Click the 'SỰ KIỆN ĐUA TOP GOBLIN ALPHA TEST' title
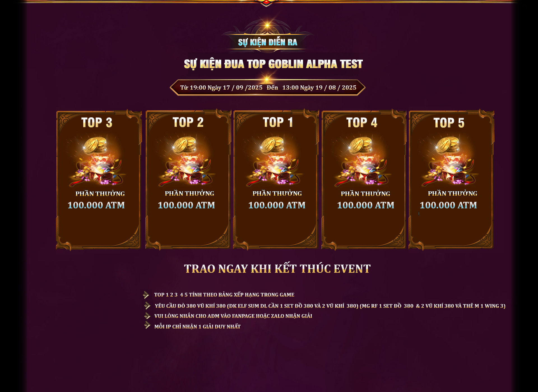The height and width of the screenshot is (392, 538). [273, 64]
